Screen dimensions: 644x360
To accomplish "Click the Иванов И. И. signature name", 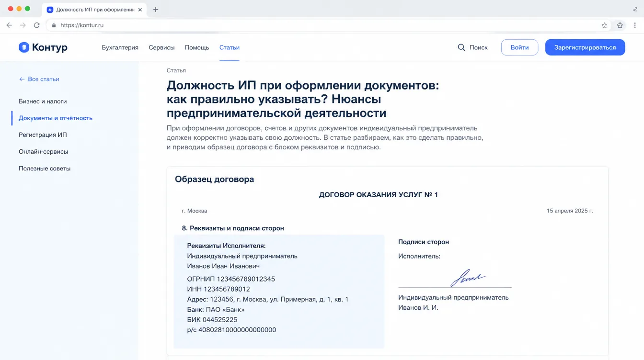I will point(418,308).
